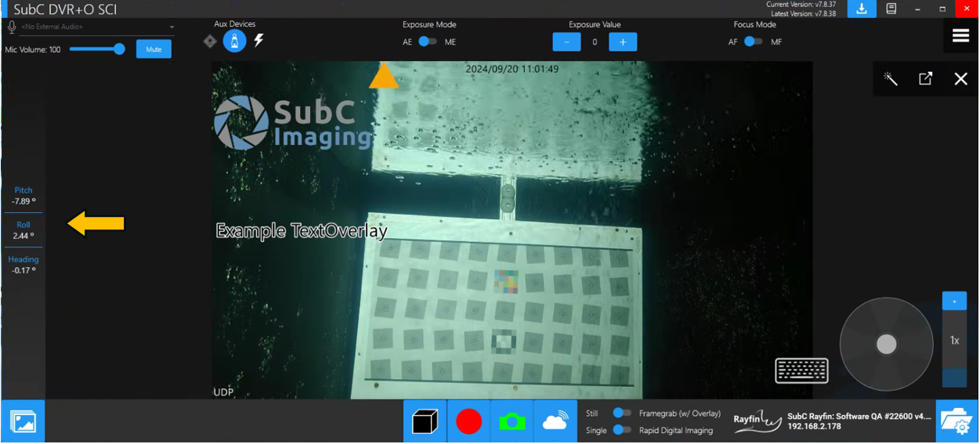Open the hamburger main menu
Screen dimensions: 980x444
[960, 36]
